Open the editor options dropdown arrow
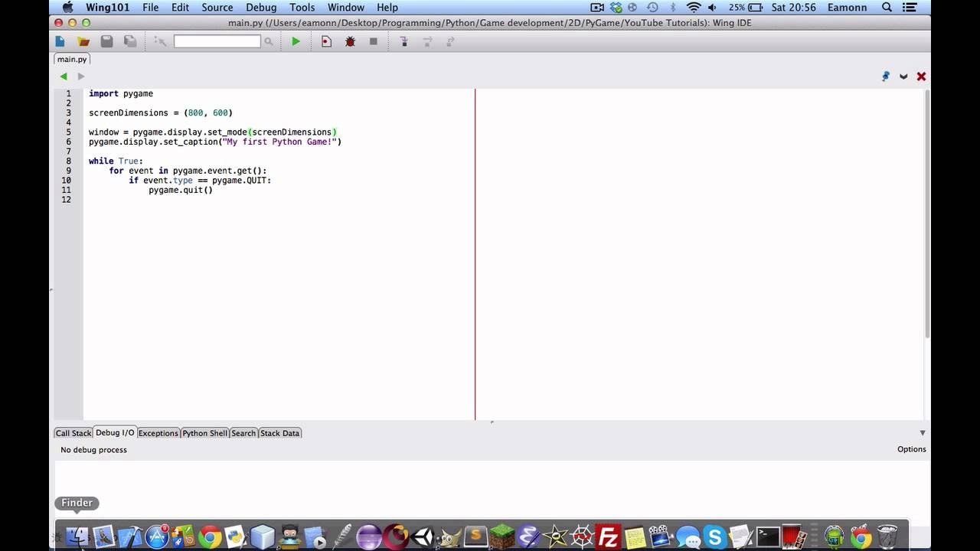 [903, 77]
